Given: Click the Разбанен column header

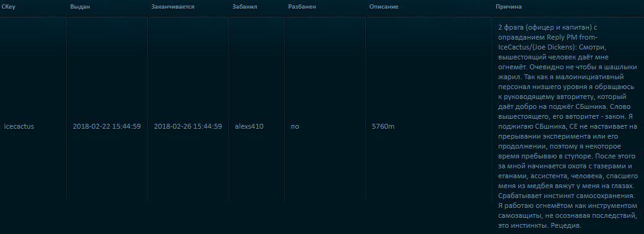Looking at the screenshot, I should point(302,7).
